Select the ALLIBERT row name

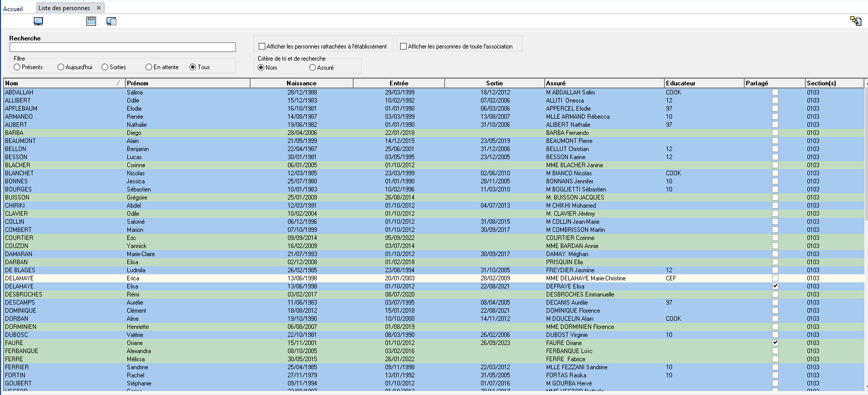(18, 101)
